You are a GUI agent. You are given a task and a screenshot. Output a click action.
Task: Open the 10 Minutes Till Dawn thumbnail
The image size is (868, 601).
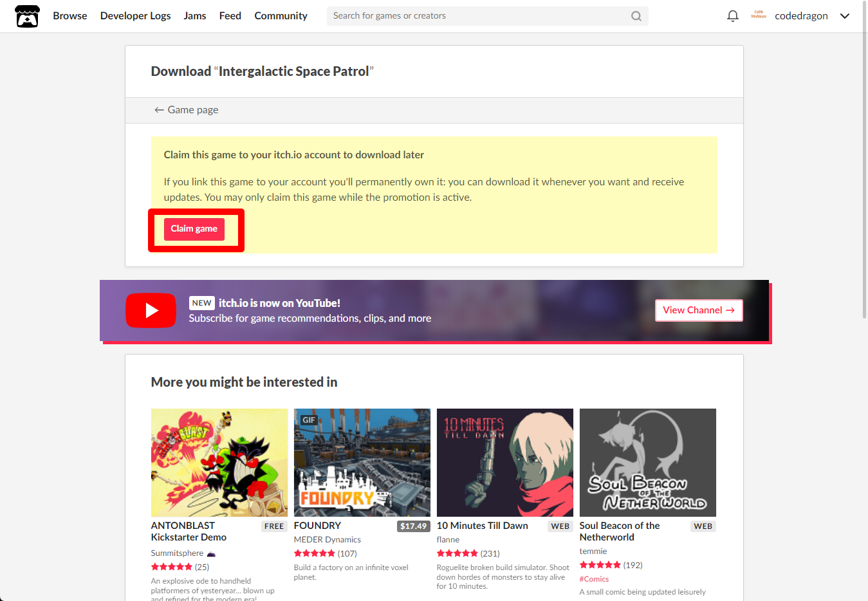[x=505, y=463]
